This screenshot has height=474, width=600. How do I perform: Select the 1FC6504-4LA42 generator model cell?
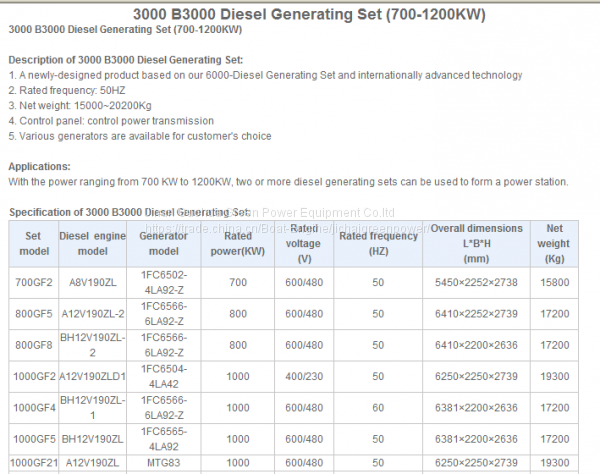(x=163, y=376)
